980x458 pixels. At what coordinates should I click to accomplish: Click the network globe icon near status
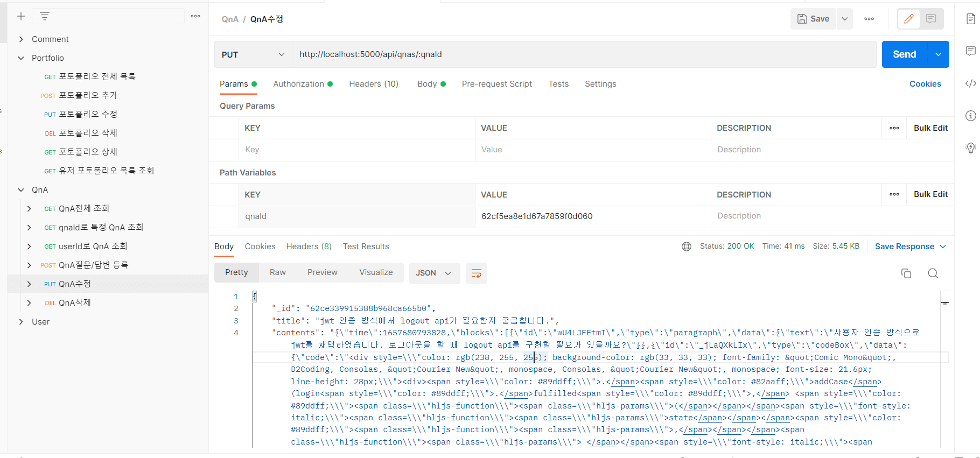(687, 246)
